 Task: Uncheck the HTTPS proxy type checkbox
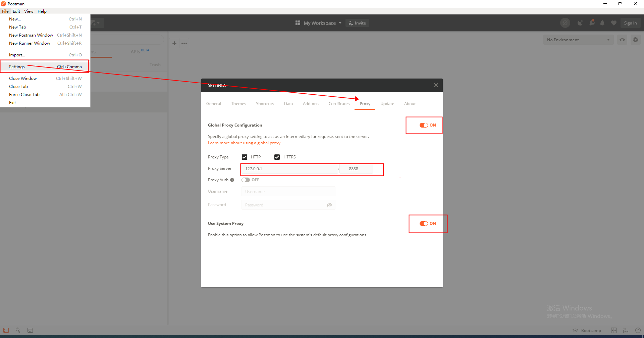point(277,157)
